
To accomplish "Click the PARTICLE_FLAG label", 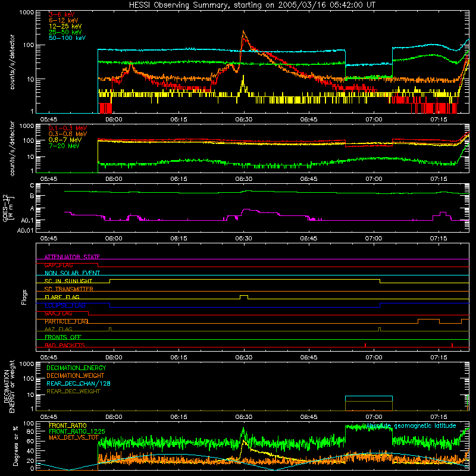I will [x=67, y=321].
